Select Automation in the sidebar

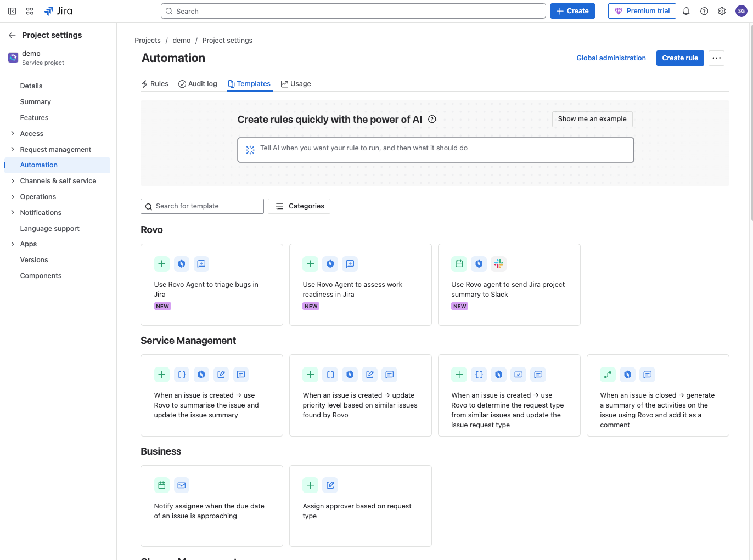58,165
